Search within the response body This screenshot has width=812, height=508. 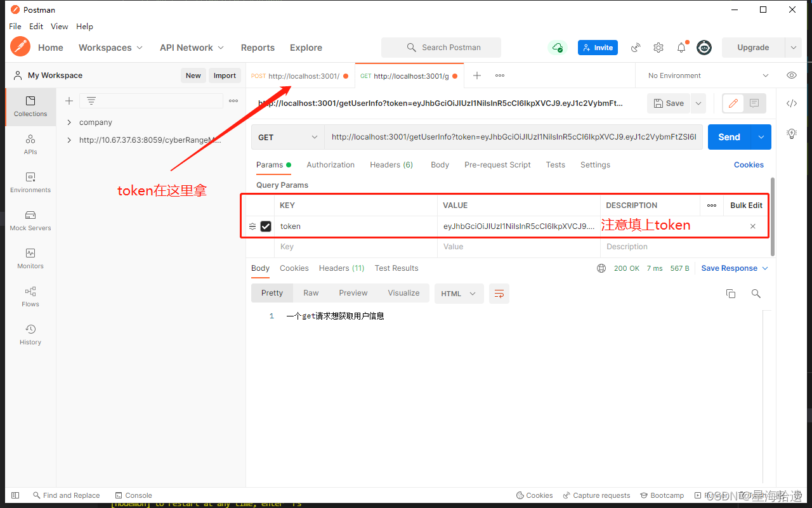point(756,294)
